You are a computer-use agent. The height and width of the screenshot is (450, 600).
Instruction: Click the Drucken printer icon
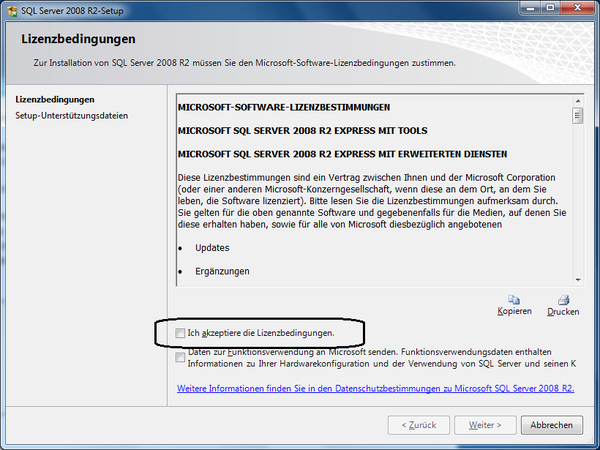(x=563, y=300)
